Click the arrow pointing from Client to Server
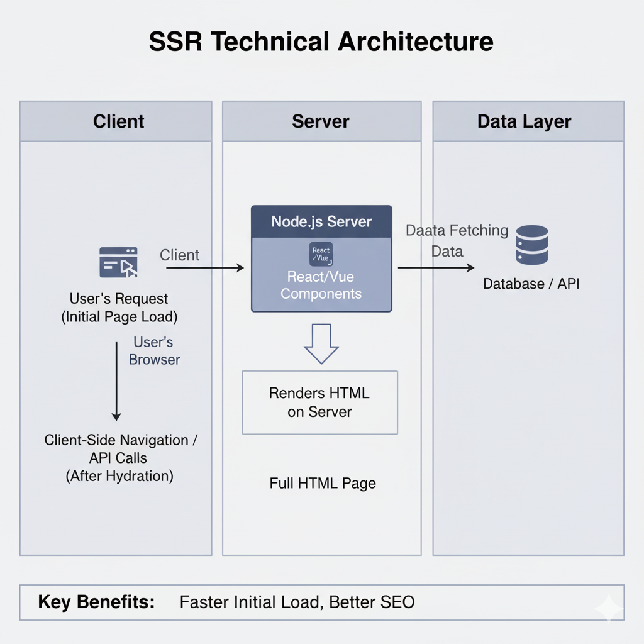 click(204, 268)
